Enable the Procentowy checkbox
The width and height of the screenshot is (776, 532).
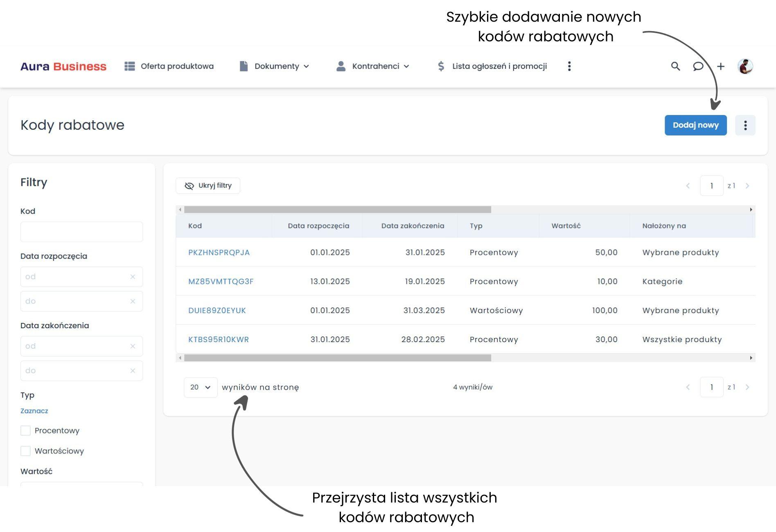pyautogui.click(x=25, y=431)
